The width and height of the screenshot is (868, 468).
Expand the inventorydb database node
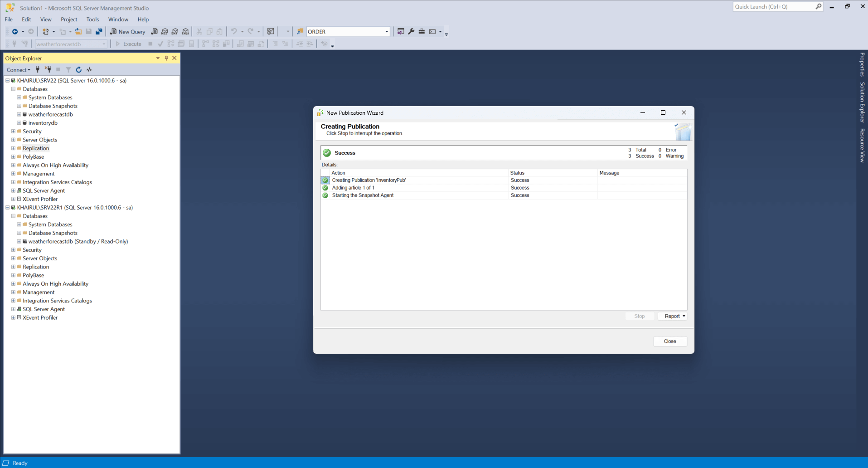[19, 123]
